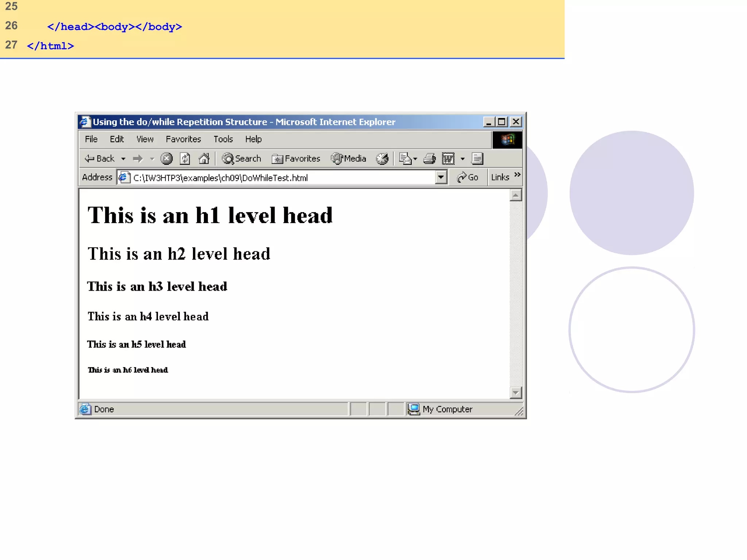Click the Stop loading icon
This screenshot has width=747, height=560.
[x=166, y=159]
